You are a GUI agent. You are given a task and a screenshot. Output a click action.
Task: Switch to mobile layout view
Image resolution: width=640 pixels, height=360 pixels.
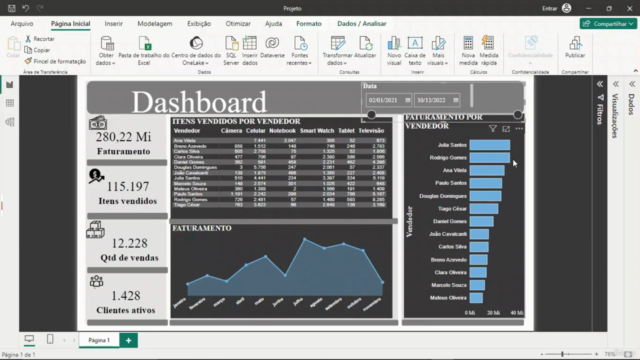coord(50,339)
